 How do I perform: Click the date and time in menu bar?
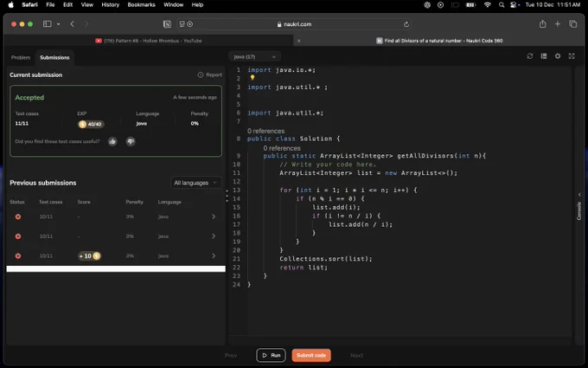pyautogui.click(x=553, y=5)
